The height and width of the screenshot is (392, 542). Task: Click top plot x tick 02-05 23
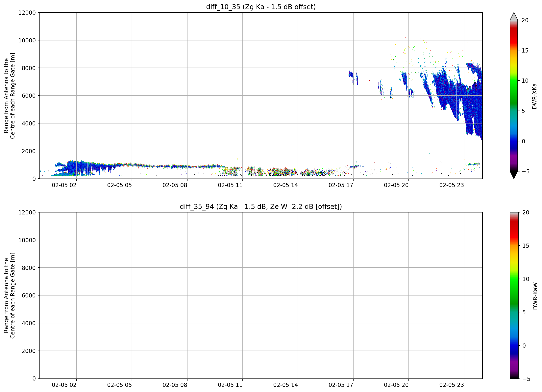451,185
